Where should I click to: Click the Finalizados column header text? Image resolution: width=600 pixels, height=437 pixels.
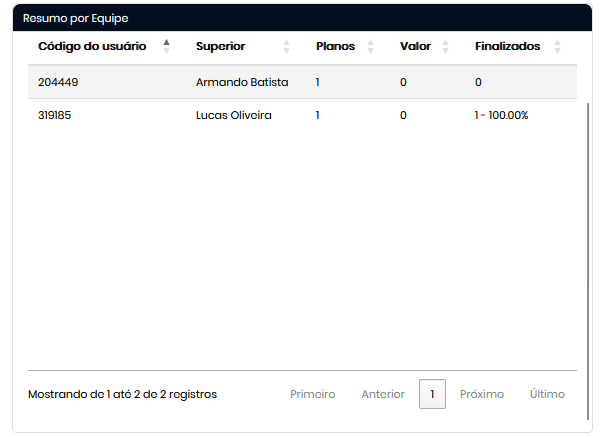click(507, 46)
